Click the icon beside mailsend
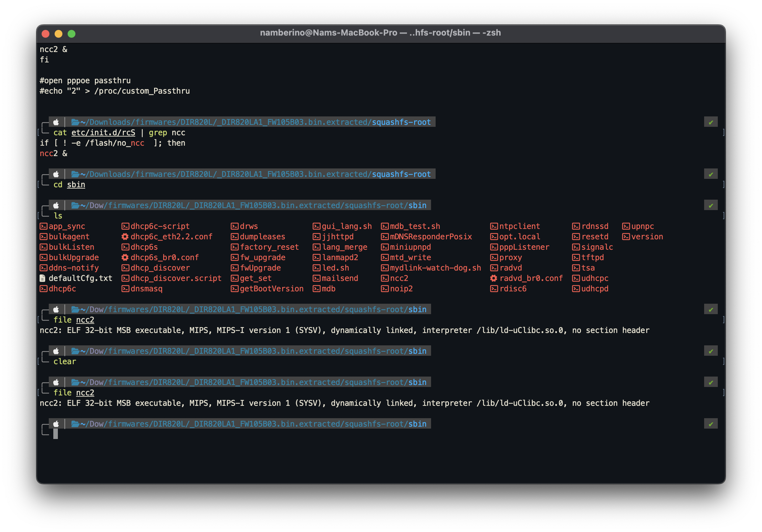The width and height of the screenshot is (762, 532). point(316,278)
